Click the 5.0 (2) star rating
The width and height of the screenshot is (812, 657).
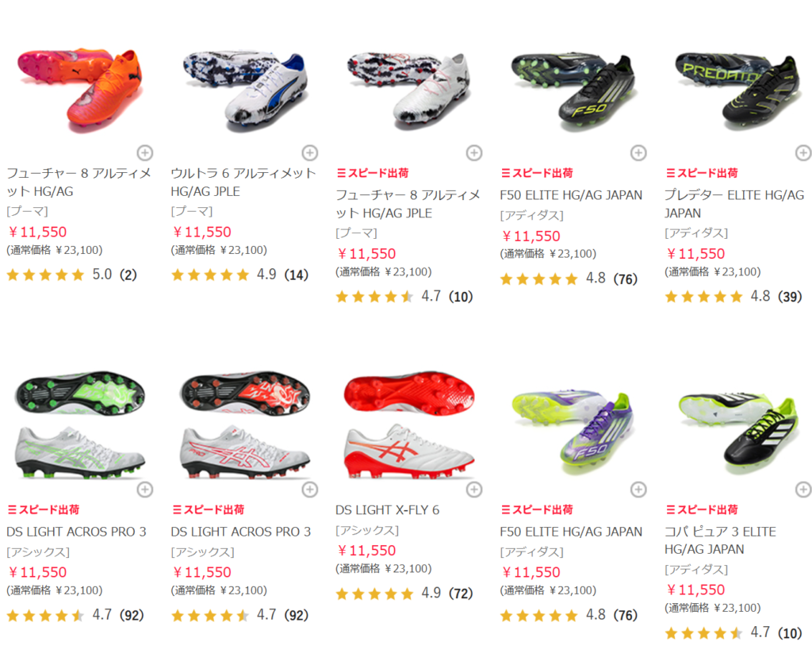(x=71, y=275)
